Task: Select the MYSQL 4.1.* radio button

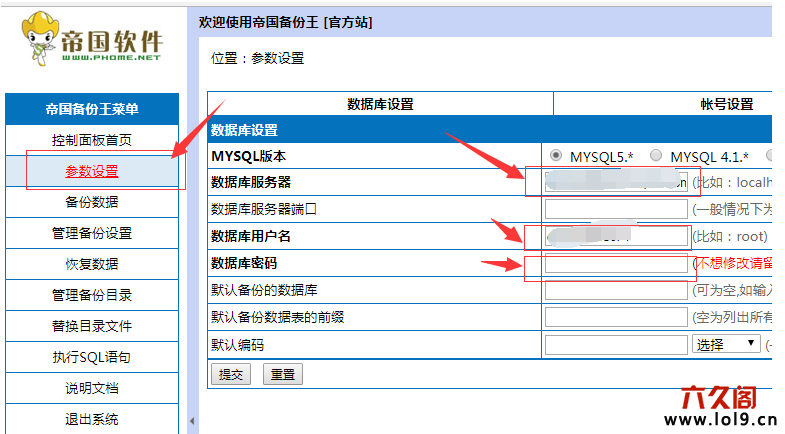Action: pos(656,156)
